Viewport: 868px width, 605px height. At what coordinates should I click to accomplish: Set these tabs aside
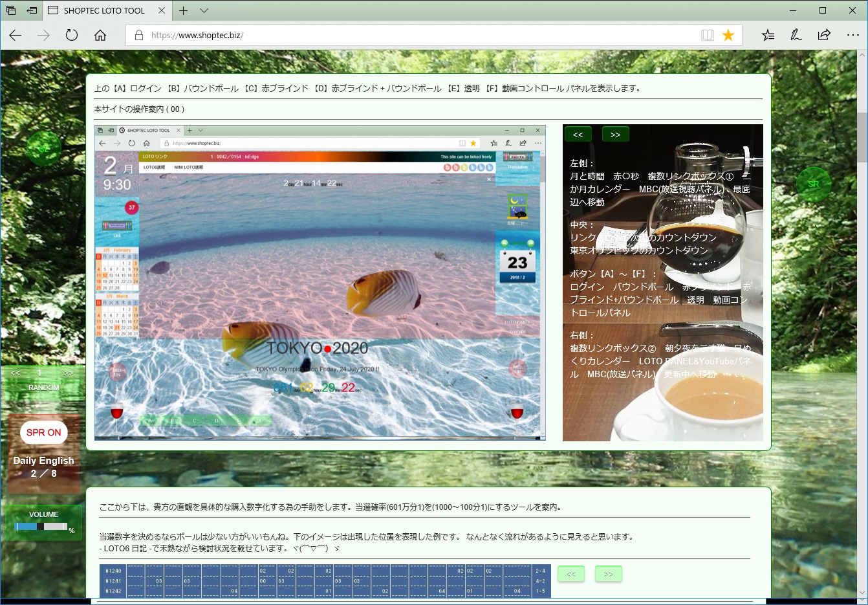[x=32, y=10]
